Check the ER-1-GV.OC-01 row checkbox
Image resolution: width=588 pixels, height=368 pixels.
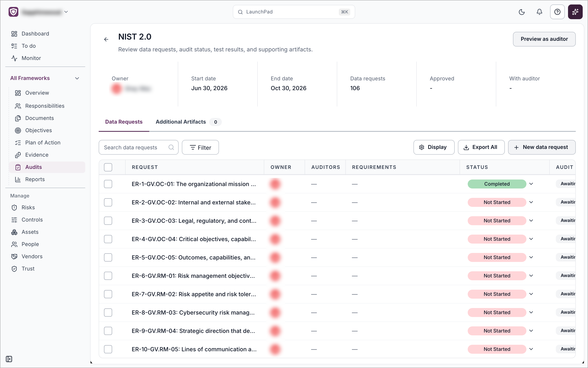(x=108, y=184)
